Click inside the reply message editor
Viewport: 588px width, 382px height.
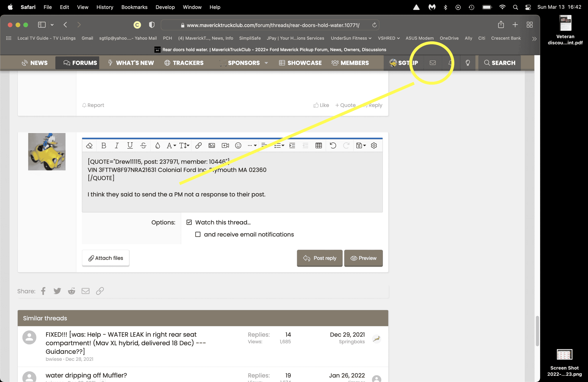click(x=232, y=182)
